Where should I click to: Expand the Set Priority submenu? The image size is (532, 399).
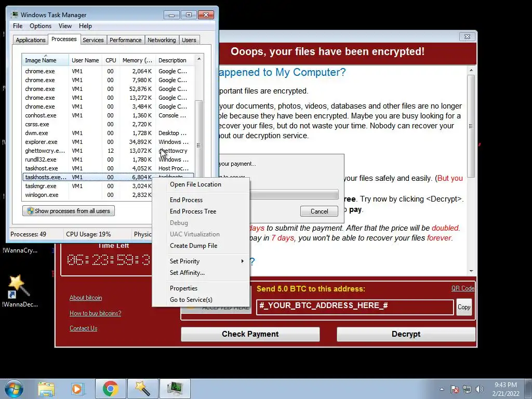tap(201, 261)
